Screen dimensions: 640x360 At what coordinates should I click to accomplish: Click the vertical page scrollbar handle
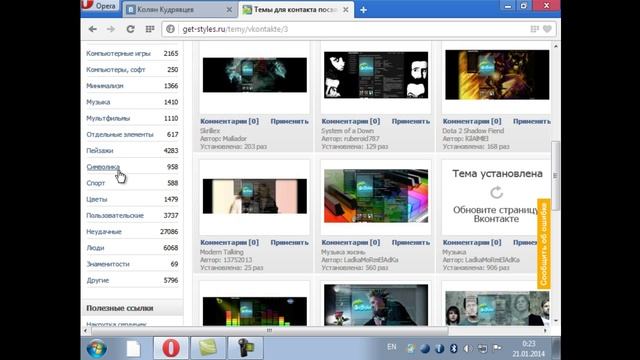pyautogui.click(x=556, y=176)
